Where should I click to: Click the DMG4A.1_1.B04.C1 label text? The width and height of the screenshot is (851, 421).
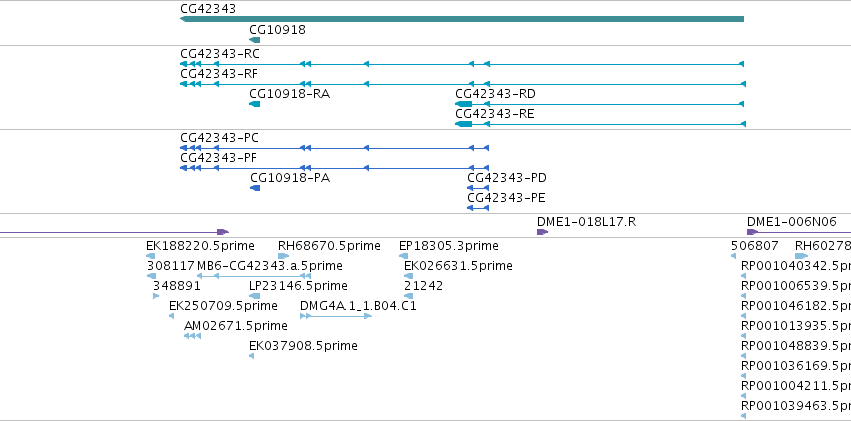[x=358, y=307]
